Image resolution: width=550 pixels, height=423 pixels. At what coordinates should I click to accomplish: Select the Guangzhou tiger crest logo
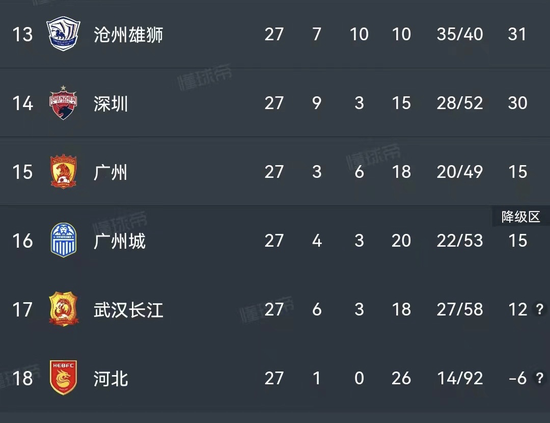click(63, 172)
